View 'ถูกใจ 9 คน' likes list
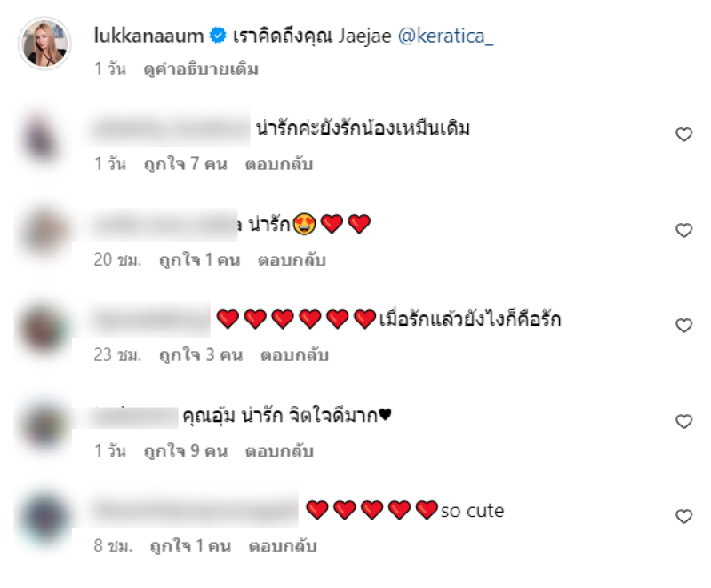Viewport: 711px width, 588px height. [186, 450]
